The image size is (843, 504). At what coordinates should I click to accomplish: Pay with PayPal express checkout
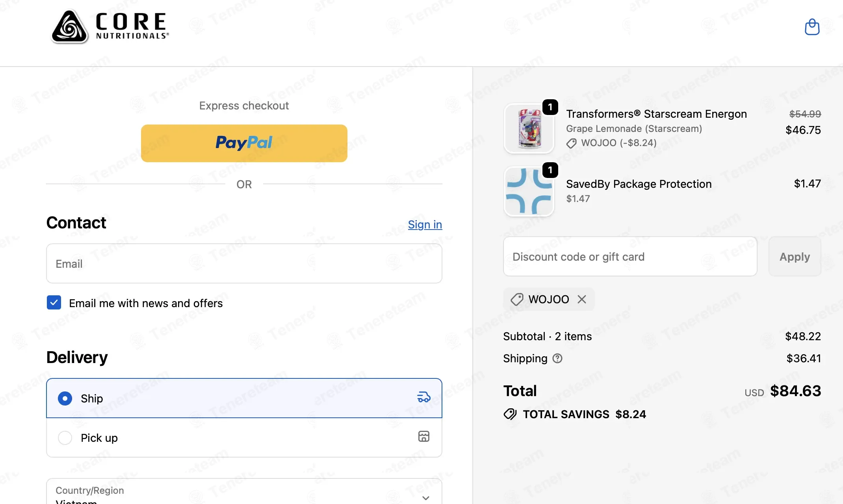click(244, 143)
